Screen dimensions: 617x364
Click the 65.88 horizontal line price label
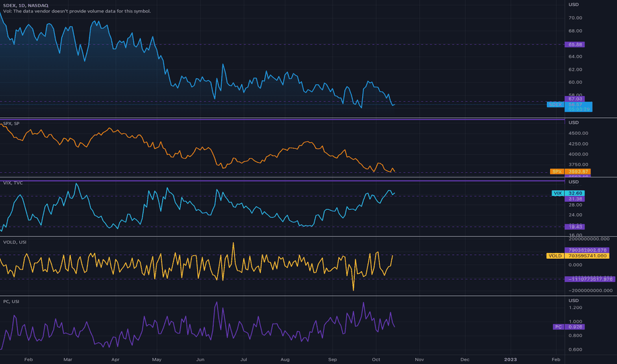(575, 44)
